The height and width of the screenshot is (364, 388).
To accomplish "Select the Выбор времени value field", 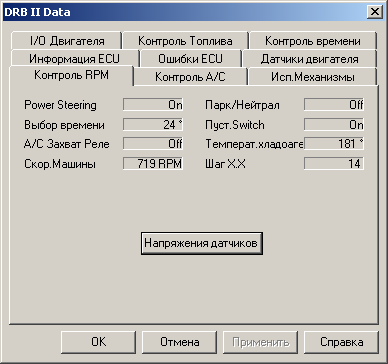I will tap(153, 125).
